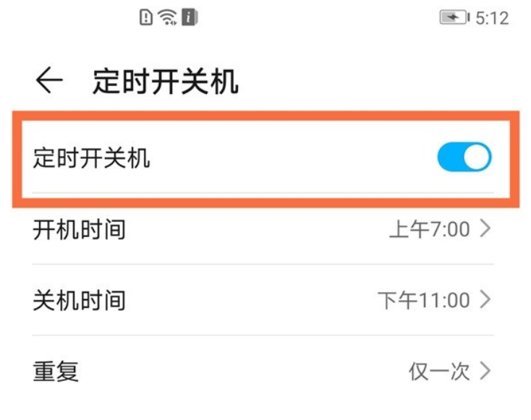Tap the battery charging indicator icon
The width and height of the screenshot is (531, 420).
[454, 17]
